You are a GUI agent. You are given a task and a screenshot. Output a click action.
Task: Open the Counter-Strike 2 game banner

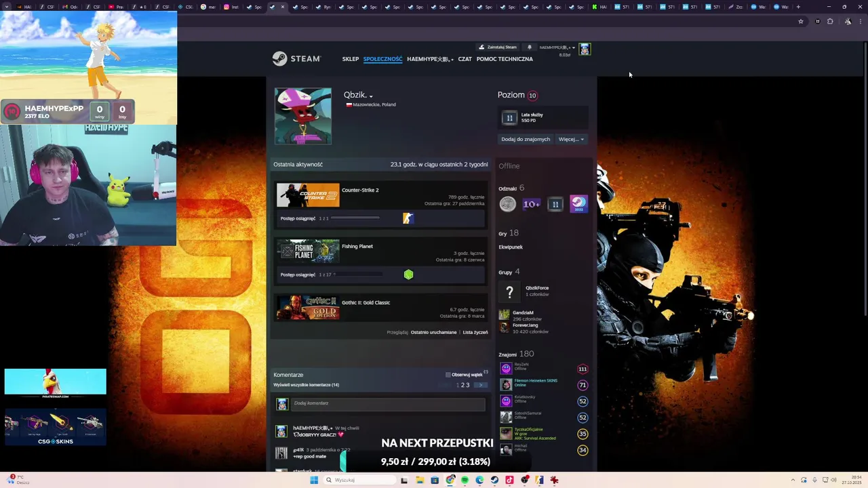tap(308, 195)
